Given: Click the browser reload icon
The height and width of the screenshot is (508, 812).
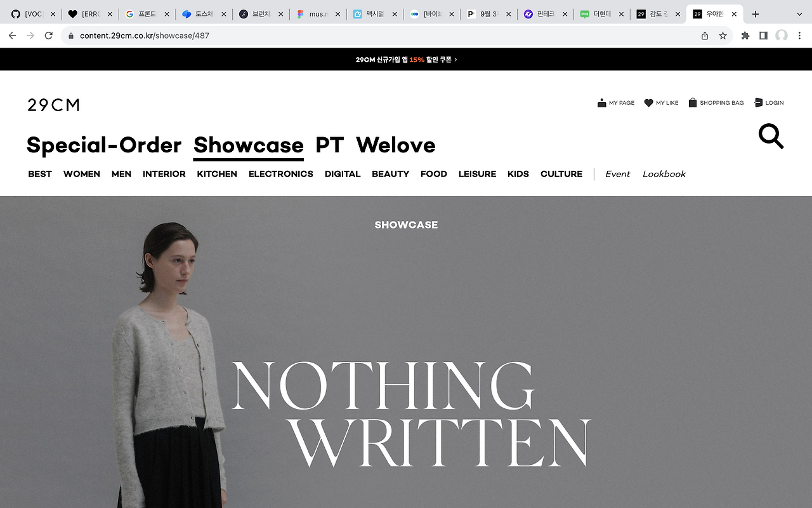Looking at the screenshot, I should tap(48, 36).
